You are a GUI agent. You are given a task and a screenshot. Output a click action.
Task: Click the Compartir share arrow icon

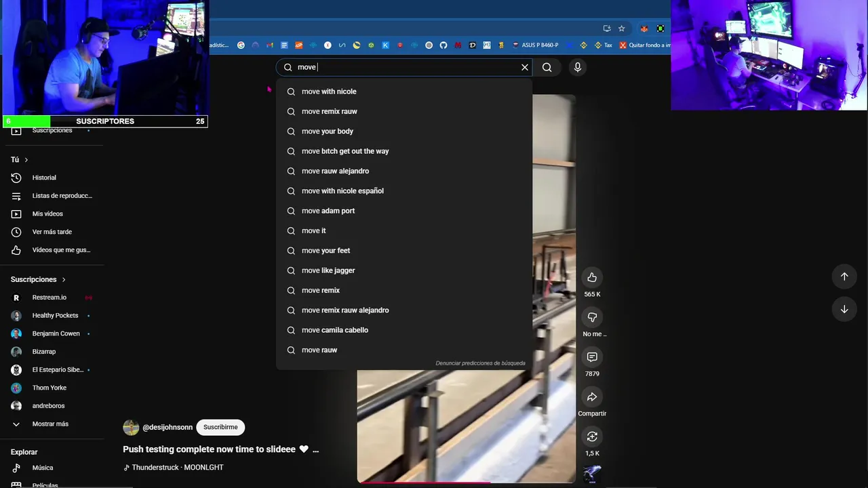(x=592, y=397)
